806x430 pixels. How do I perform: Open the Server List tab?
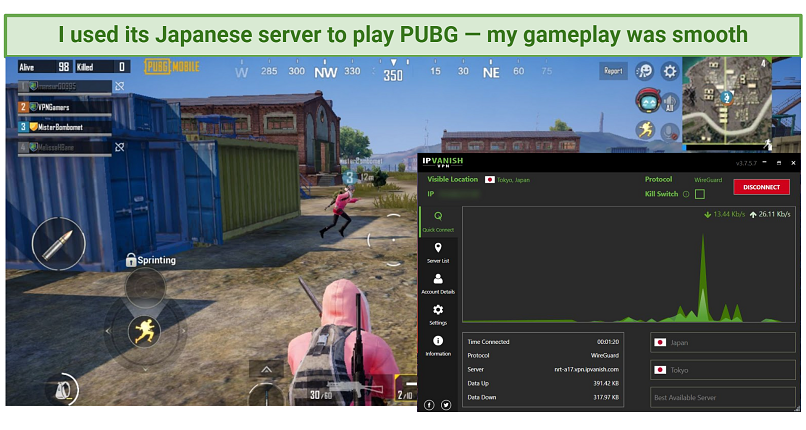tap(438, 253)
